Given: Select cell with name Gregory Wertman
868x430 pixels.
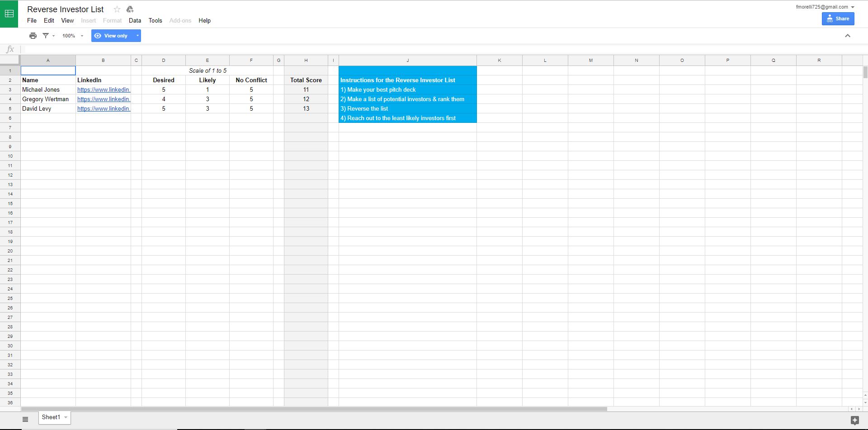Looking at the screenshot, I should click(x=48, y=99).
